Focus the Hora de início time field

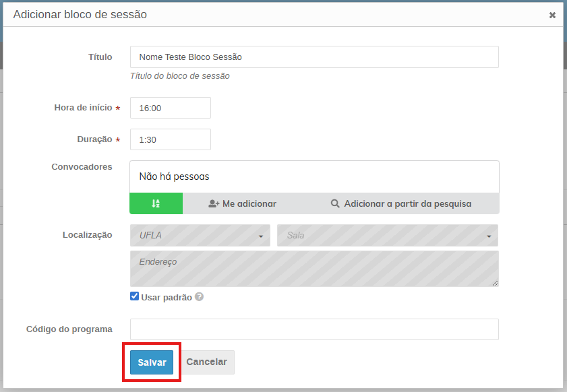click(170, 108)
